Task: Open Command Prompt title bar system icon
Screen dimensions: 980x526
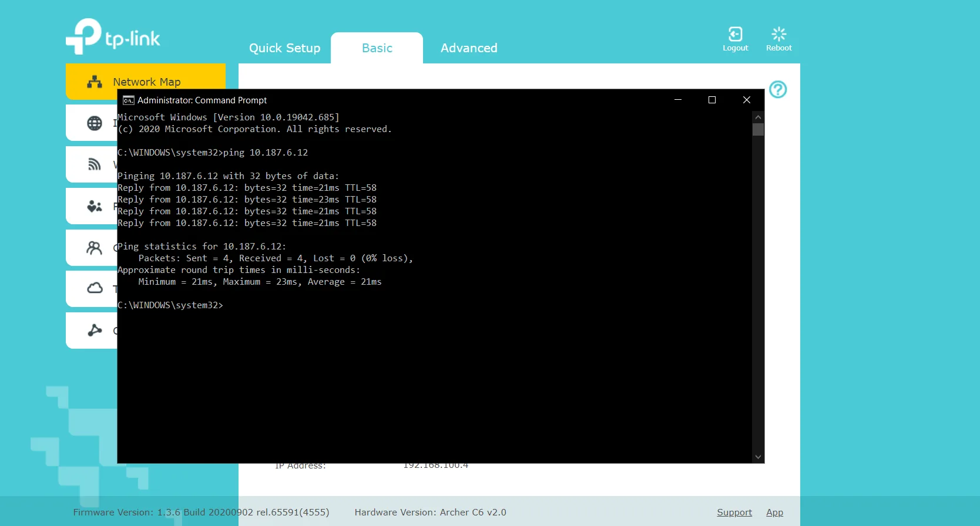Action: (128, 100)
